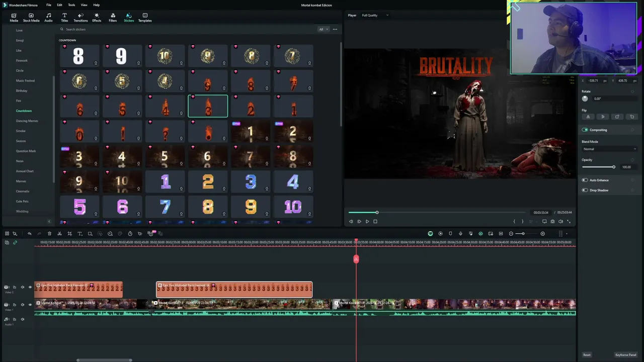Image resolution: width=644 pixels, height=362 pixels.
Task: Select the Epic Fire Alphabet Pack Element 04 clip
Action: (x=234, y=289)
